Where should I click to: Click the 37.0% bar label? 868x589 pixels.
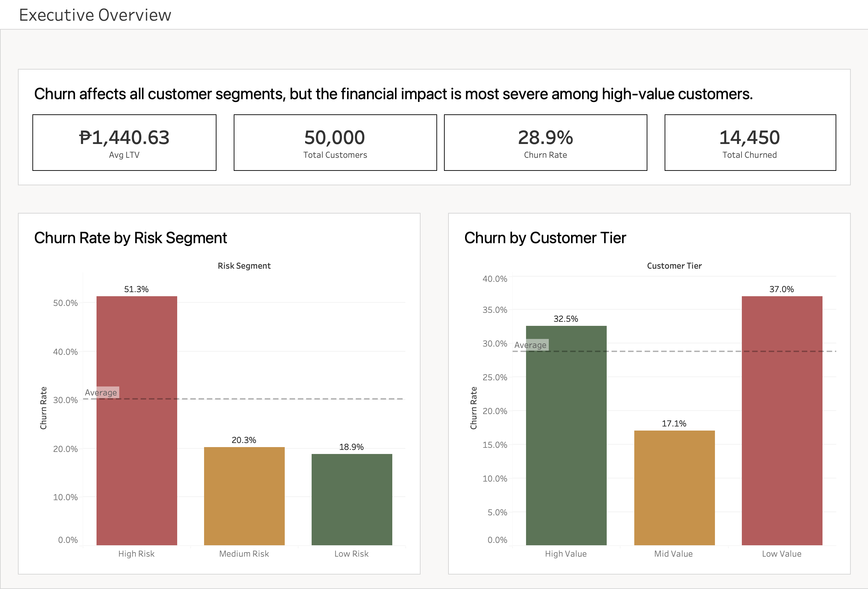click(782, 289)
